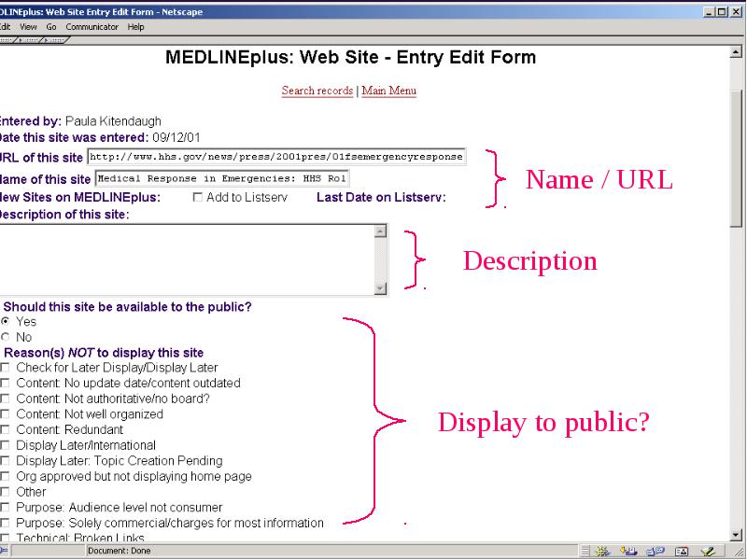
Task: Enable Content: Not authoritative/no board?
Action: click(5, 399)
